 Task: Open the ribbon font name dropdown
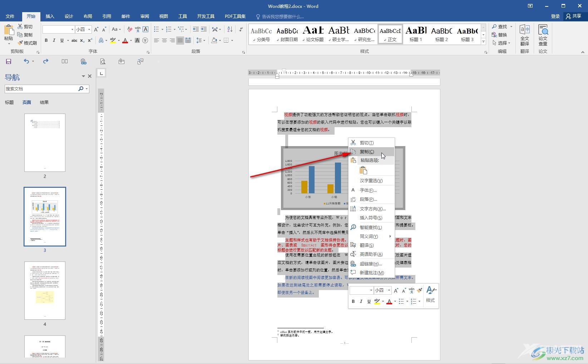click(x=72, y=29)
